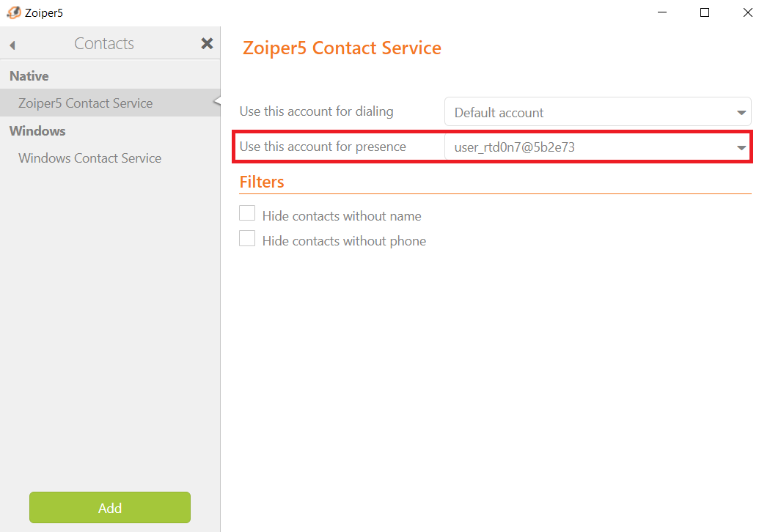Viewport: 770px width, 532px height.
Task: Minimize the Zoiper5 window
Action: 662,12
